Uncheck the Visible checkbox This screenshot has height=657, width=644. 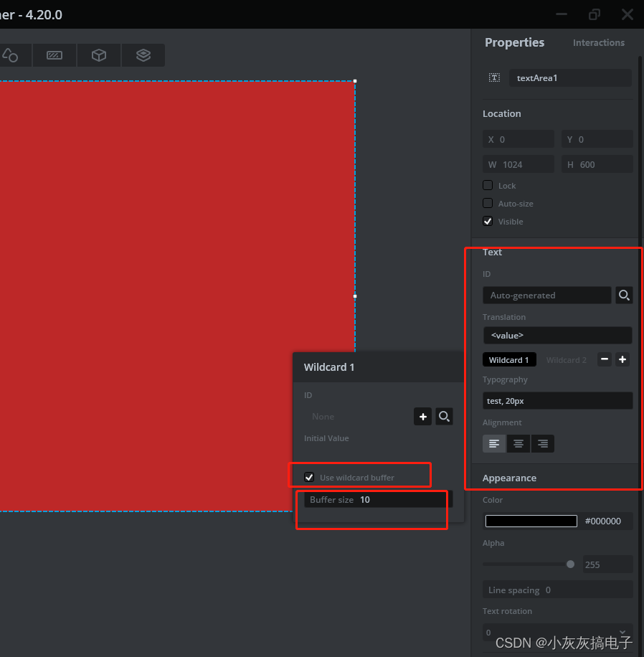[488, 221]
